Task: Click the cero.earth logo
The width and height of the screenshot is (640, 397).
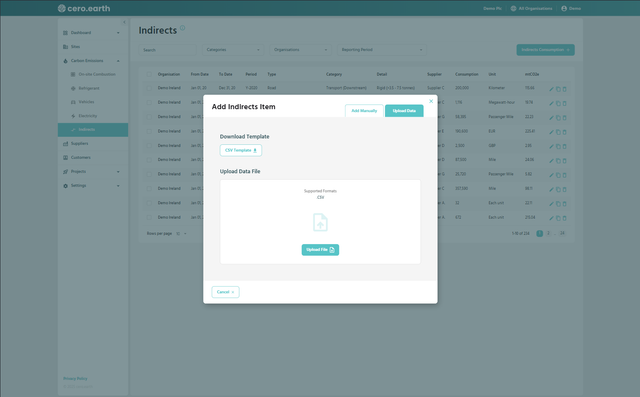Action: pyautogui.click(x=84, y=8)
